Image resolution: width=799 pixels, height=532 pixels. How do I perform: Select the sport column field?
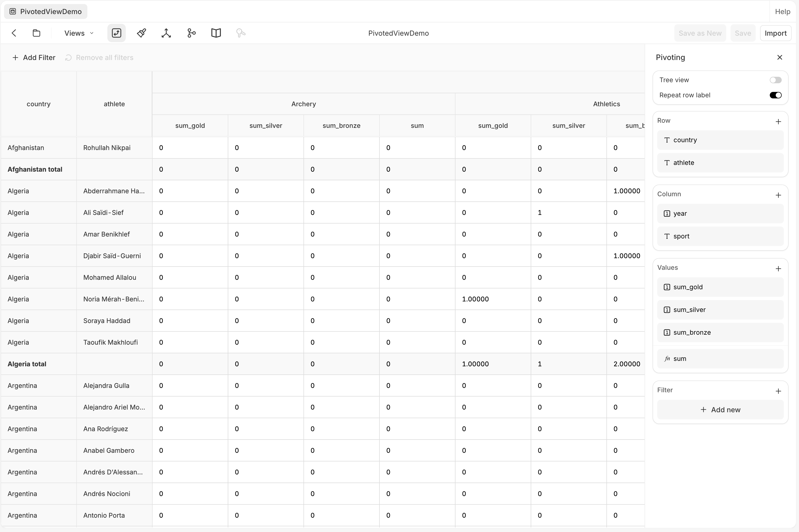point(720,236)
